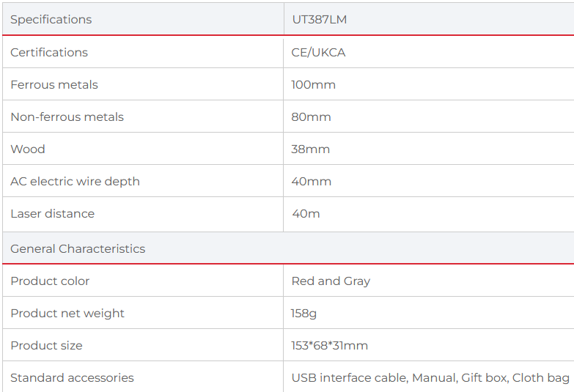Image resolution: width=574 pixels, height=392 pixels.
Task: Click the Specifications header cell
Action: 51,20
